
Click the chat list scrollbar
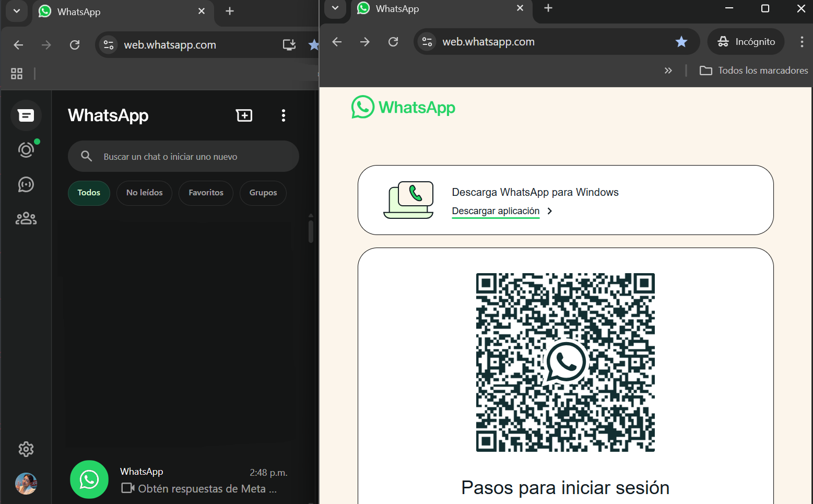tap(311, 231)
